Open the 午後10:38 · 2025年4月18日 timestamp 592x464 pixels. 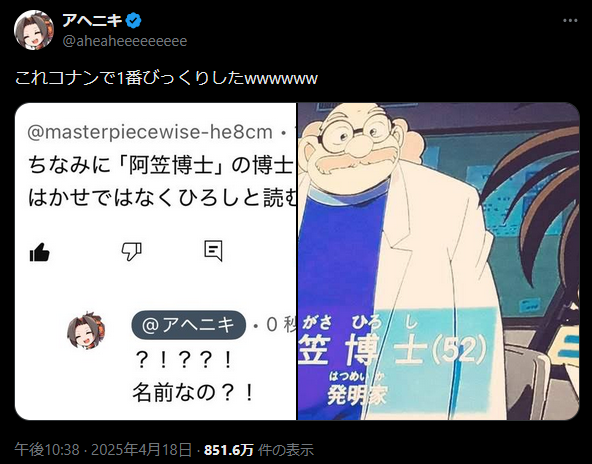coord(103,450)
